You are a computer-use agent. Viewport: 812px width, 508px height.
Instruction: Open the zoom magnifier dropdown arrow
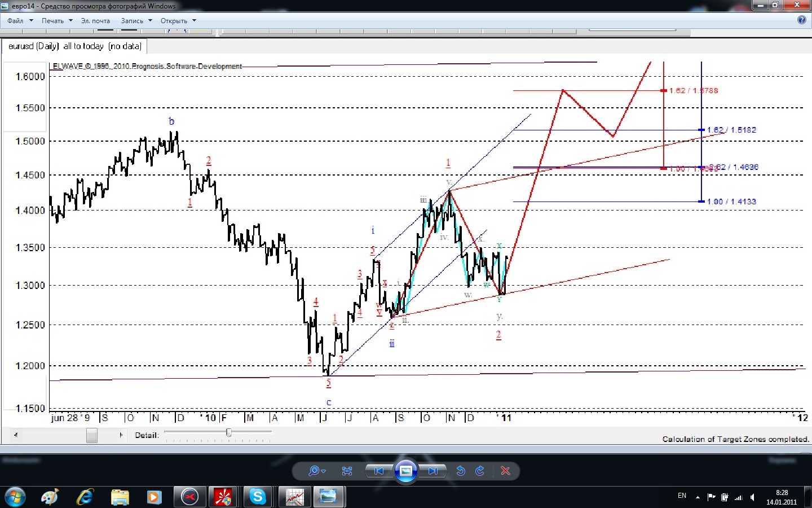[x=324, y=471]
